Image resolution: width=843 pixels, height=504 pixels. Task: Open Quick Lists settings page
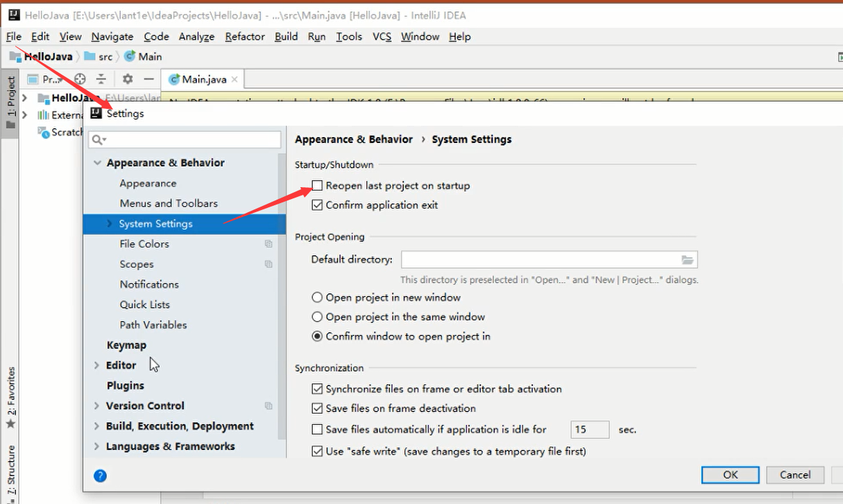pos(144,305)
